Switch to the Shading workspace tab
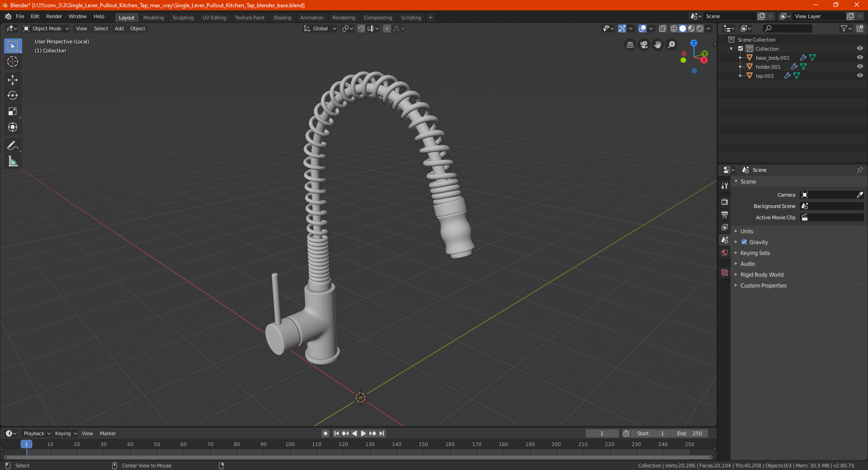 (x=282, y=18)
